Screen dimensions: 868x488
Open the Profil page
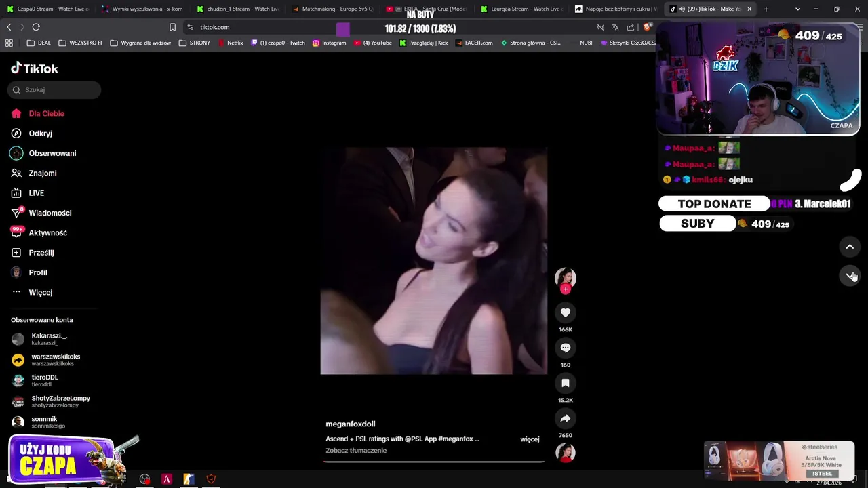coord(37,272)
